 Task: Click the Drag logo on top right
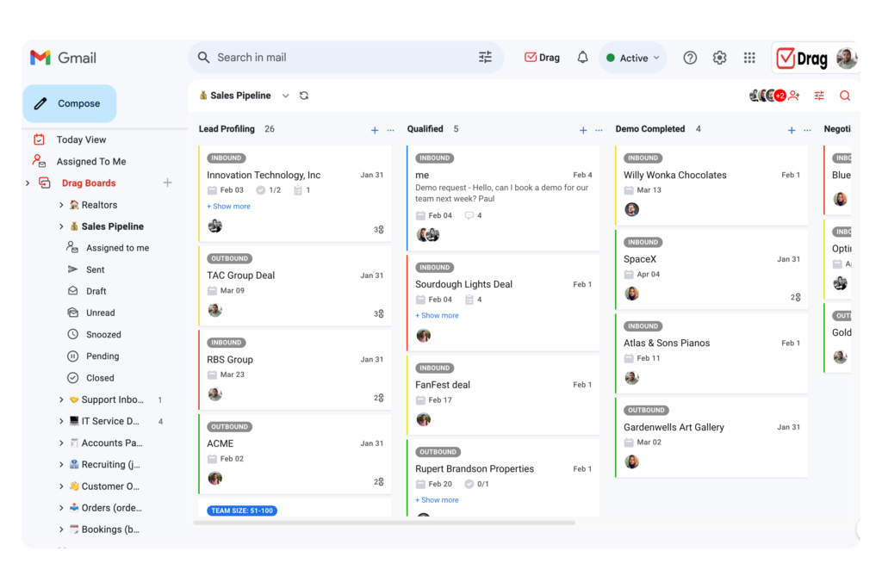tap(802, 59)
